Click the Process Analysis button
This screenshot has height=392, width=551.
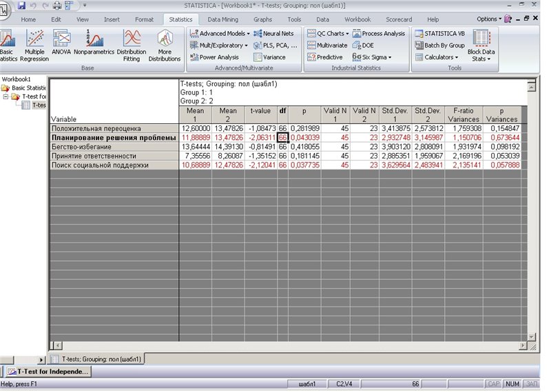(379, 33)
